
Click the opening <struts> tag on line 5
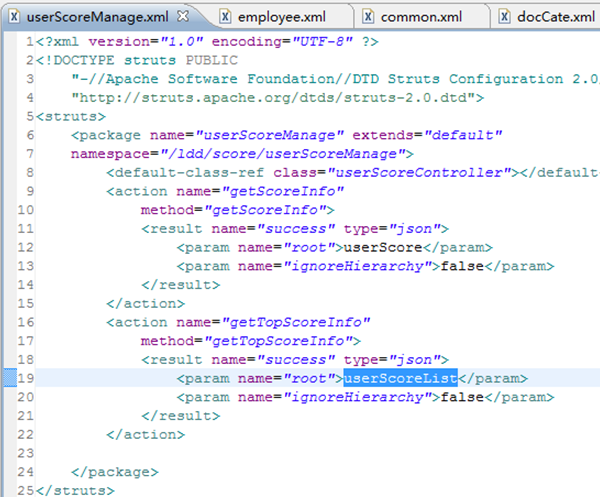(x=71, y=117)
